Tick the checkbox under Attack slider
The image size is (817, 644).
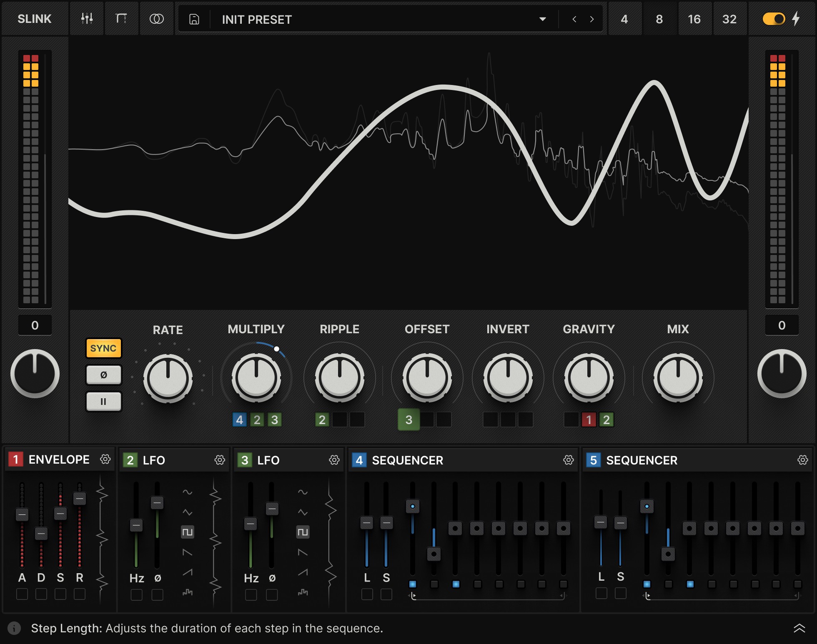tap(22, 594)
